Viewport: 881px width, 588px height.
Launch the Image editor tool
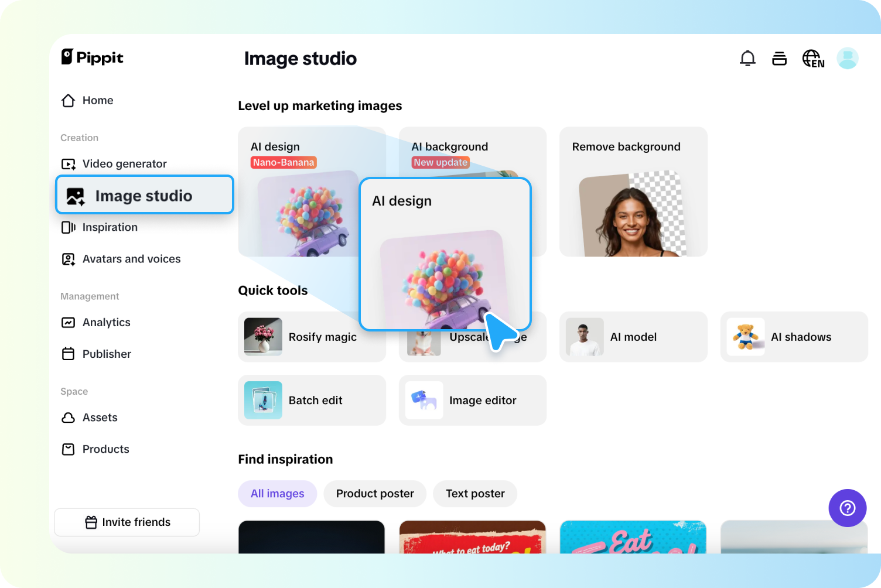pyautogui.click(x=473, y=400)
